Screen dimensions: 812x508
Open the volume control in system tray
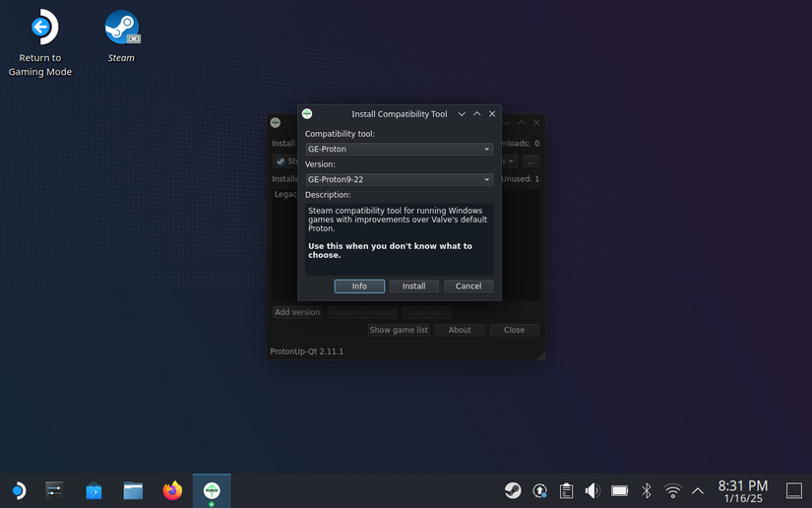(x=593, y=490)
